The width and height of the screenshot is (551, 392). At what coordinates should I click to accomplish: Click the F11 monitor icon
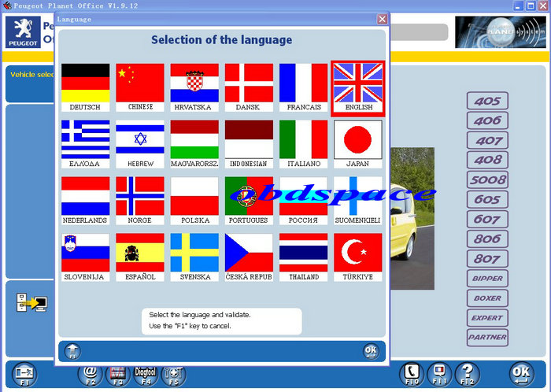[x=439, y=375]
